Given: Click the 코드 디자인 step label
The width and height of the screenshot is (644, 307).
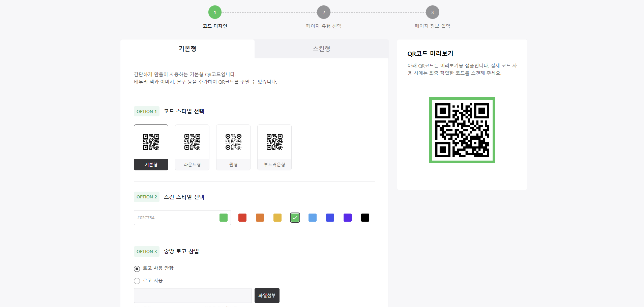Looking at the screenshot, I should click(215, 26).
